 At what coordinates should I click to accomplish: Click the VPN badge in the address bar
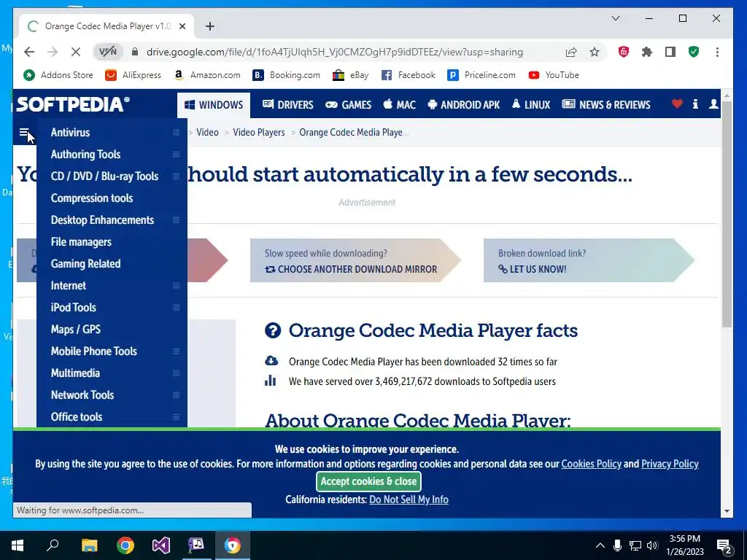[108, 52]
